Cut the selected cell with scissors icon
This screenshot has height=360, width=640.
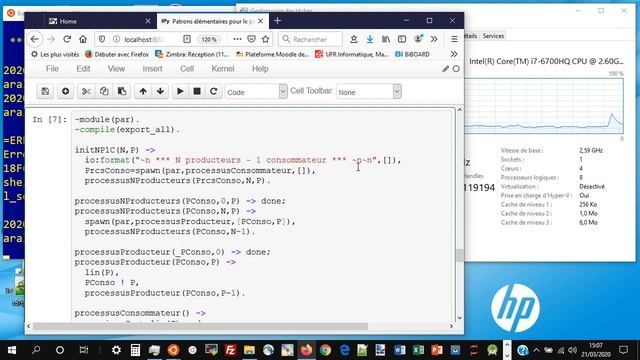click(x=86, y=91)
